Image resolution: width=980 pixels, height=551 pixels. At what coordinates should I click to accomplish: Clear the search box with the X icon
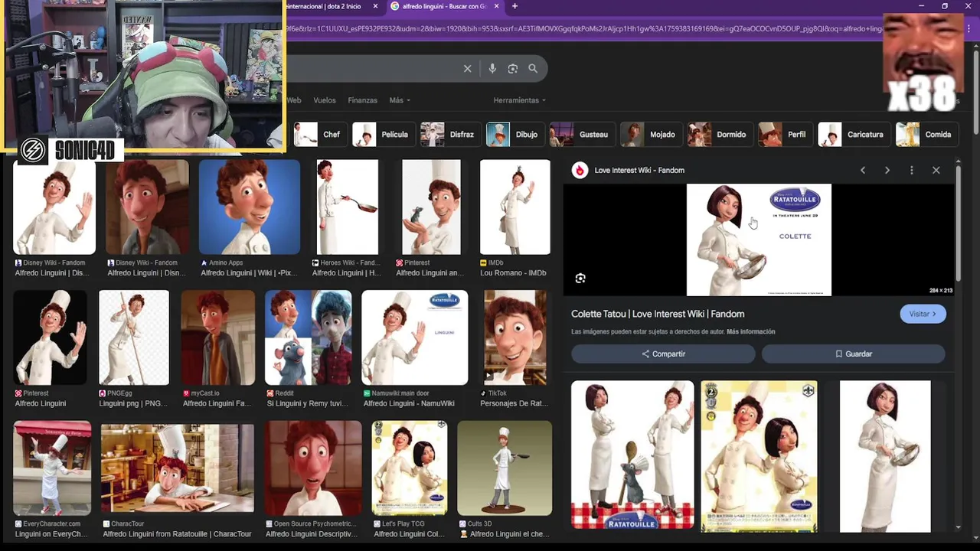click(467, 69)
